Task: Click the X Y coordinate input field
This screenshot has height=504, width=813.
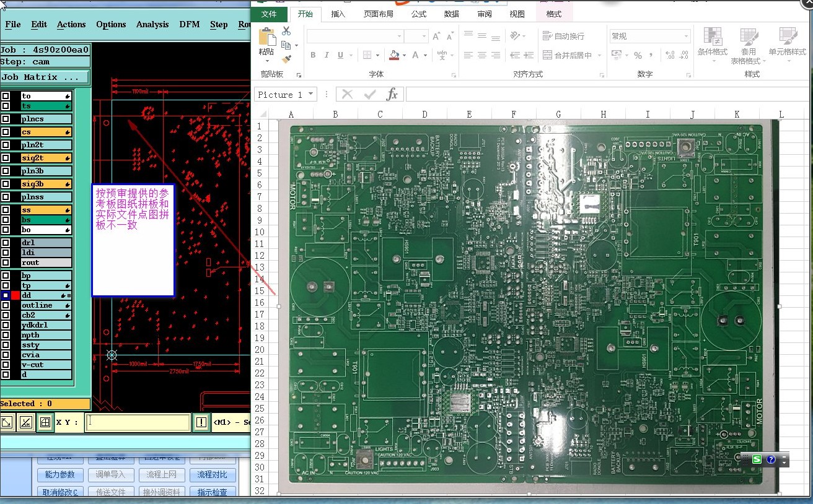Action: click(x=138, y=423)
